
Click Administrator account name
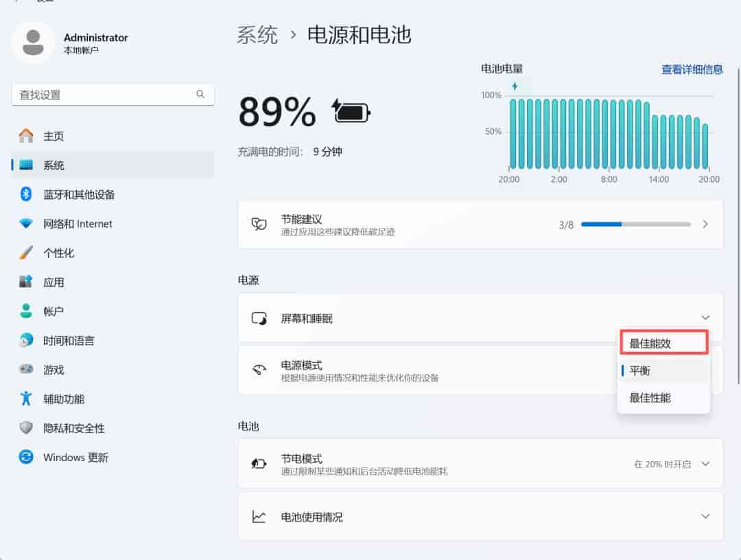(96, 37)
